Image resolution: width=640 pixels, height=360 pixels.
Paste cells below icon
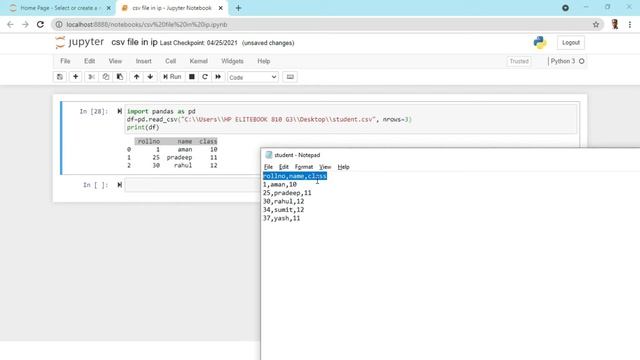point(120,77)
